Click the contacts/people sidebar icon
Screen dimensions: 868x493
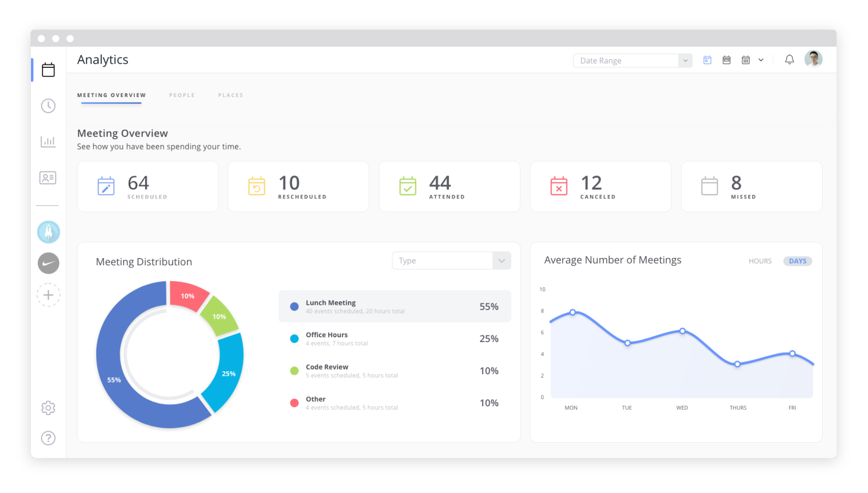(49, 178)
